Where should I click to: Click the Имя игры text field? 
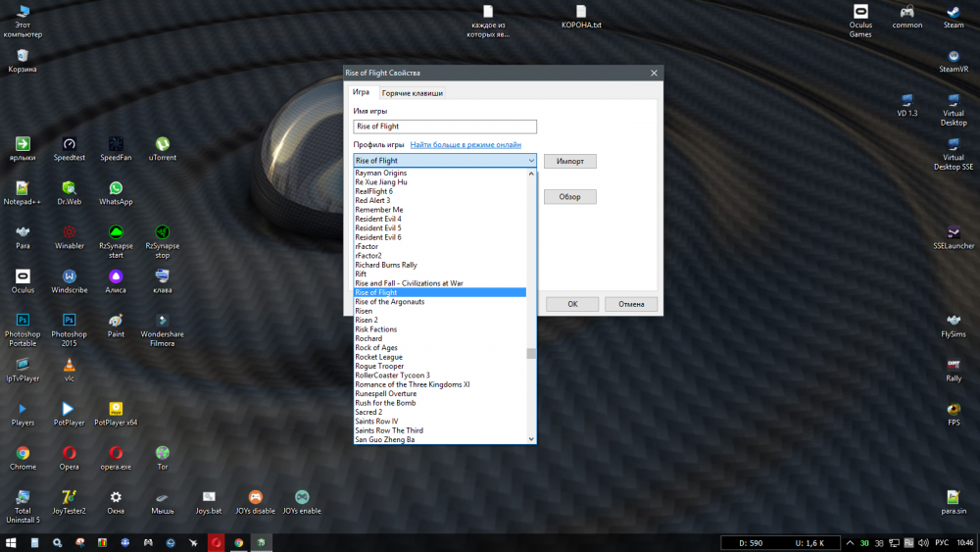point(445,126)
